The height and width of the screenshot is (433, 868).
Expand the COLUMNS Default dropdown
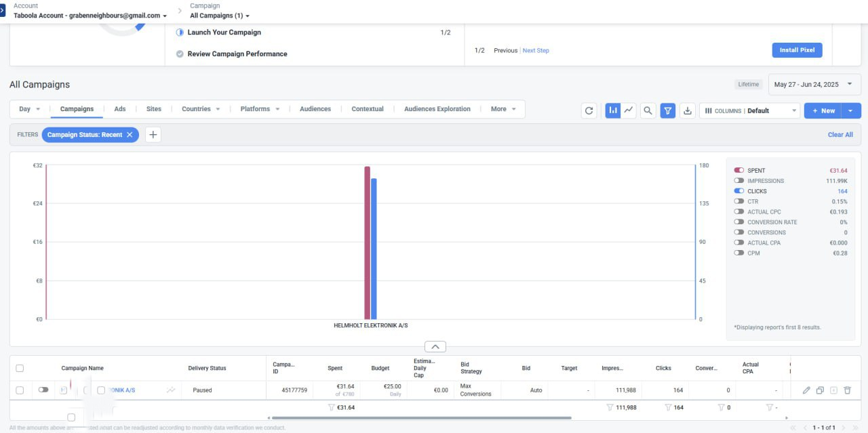pyautogui.click(x=750, y=110)
